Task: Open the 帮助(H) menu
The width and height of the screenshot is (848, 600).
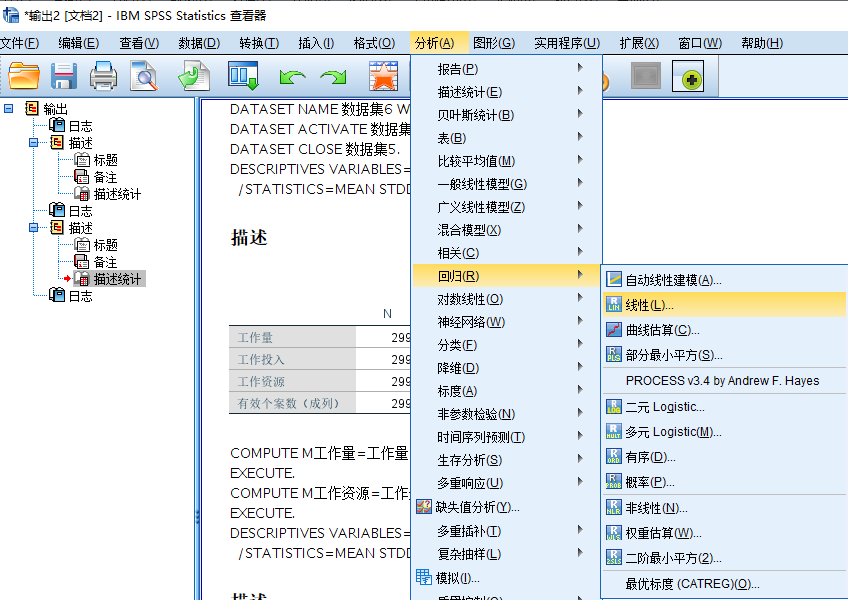Action: 762,43
